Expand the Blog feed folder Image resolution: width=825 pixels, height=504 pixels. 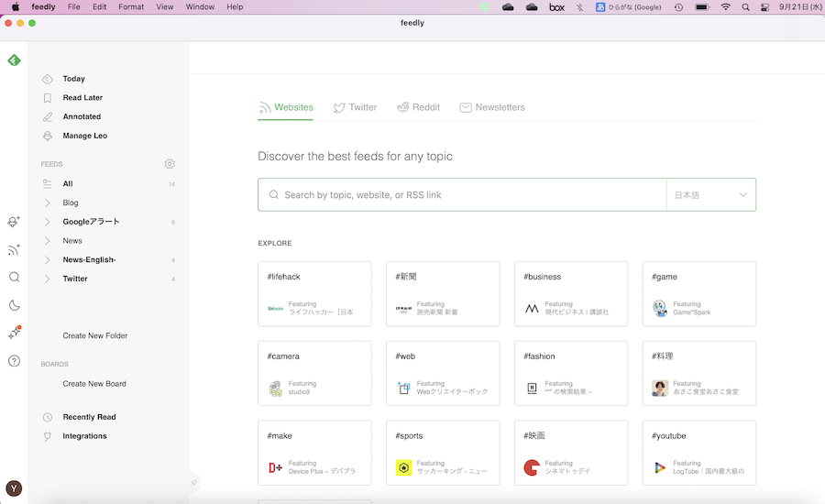48,203
